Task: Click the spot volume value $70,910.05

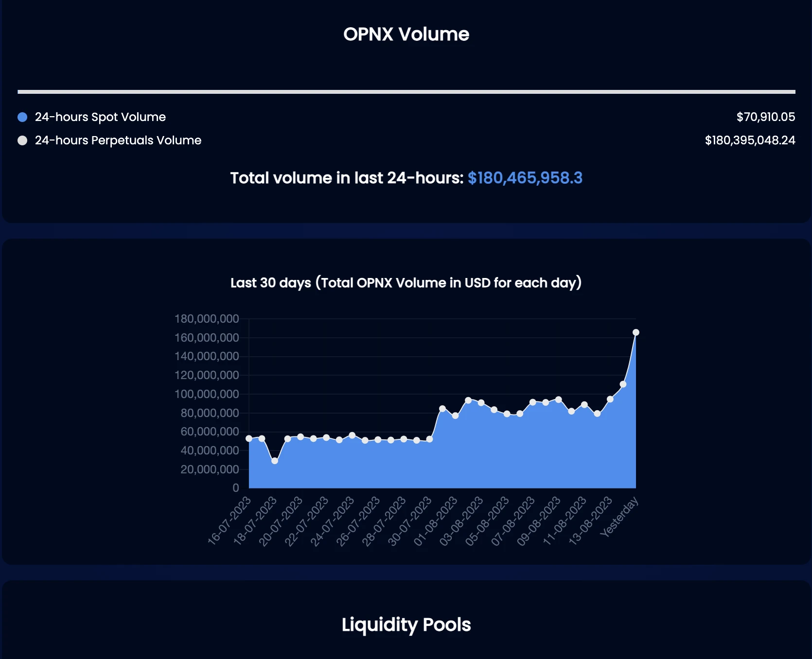Action: 765,117
